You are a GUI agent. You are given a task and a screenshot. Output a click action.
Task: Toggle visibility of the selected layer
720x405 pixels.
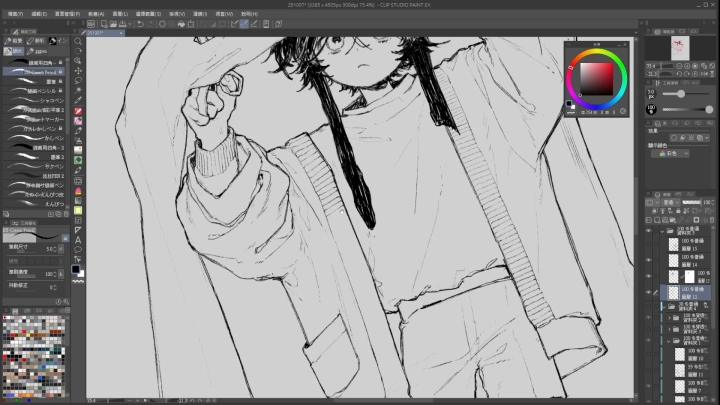648,292
